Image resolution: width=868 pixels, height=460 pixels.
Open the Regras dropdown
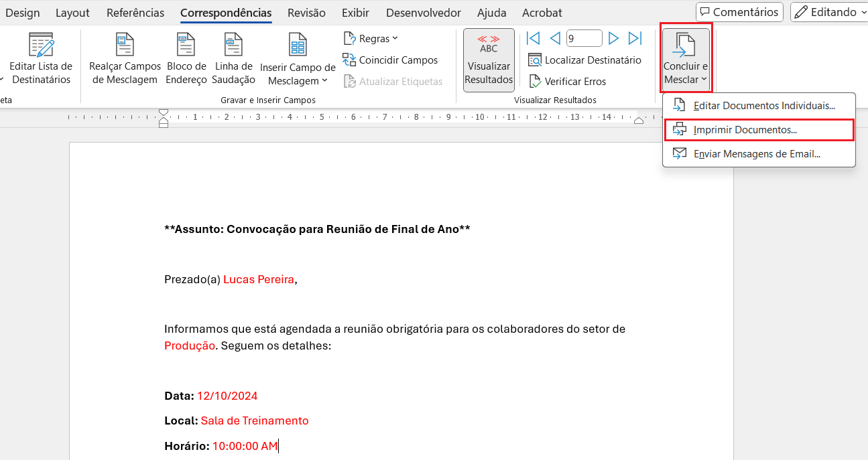(371, 38)
